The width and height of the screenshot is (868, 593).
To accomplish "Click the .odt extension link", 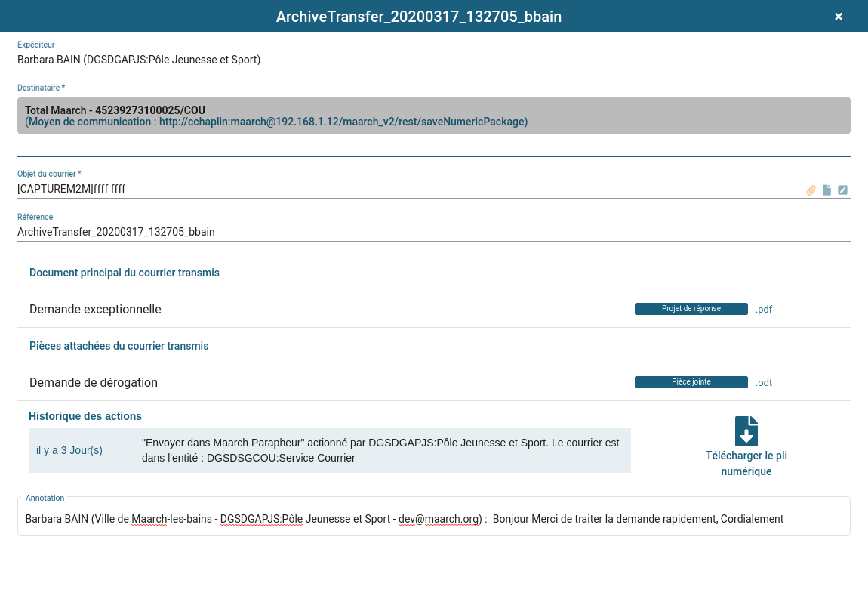I will click(764, 382).
